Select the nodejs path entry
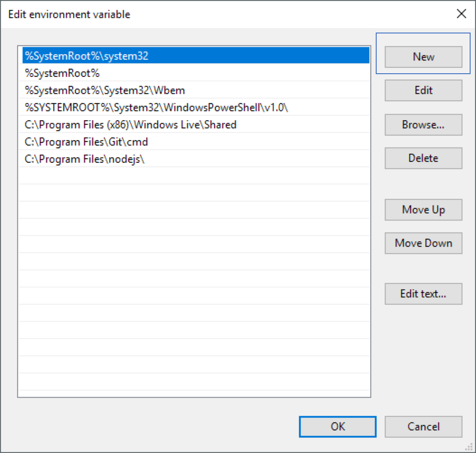476x453 pixels. [83, 159]
